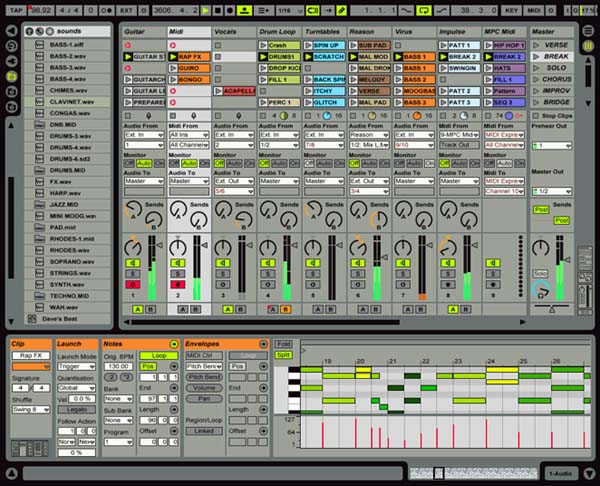Open the 1/16 quantization menu
This screenshot has width=600, height=486.
(289, 10)
